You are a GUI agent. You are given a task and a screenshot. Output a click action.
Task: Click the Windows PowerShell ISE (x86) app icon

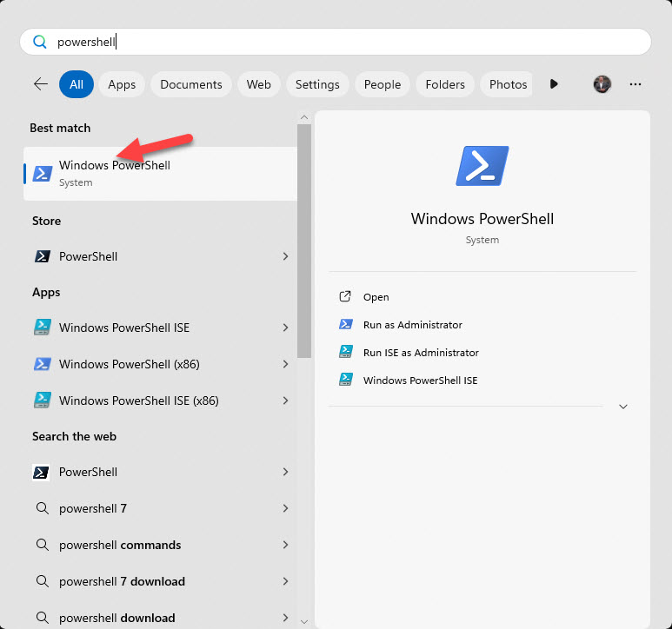click(x=42, y=401)
